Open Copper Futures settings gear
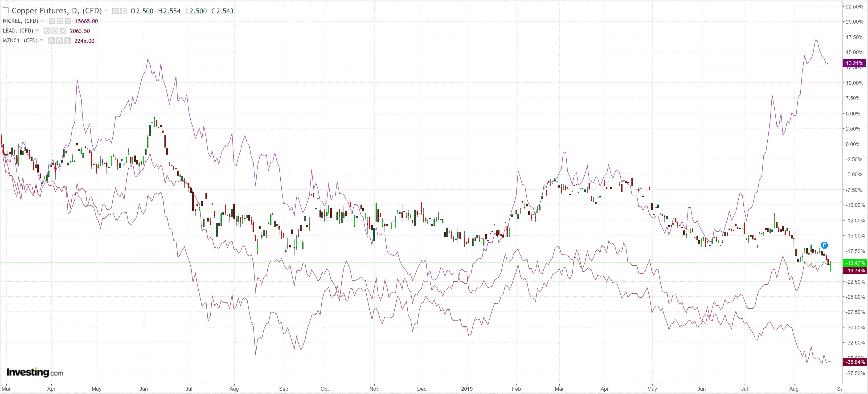The image size is (868, 394). click(x=124, y=11)
